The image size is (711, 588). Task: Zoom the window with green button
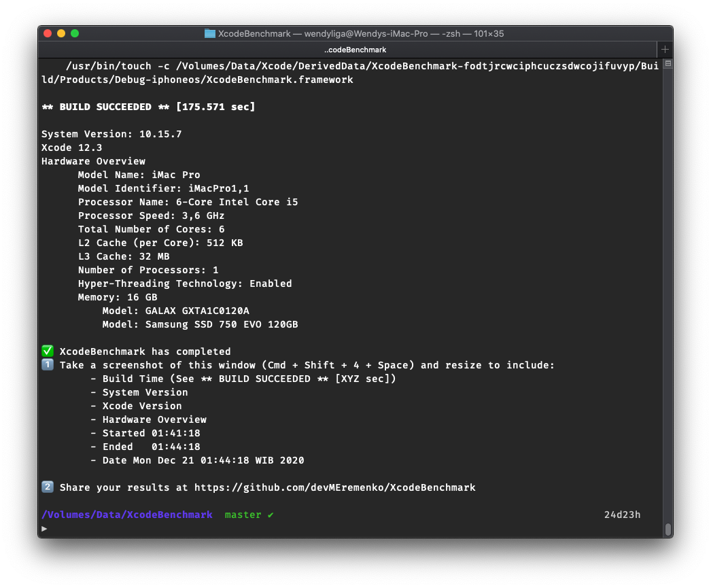(75, 33)
